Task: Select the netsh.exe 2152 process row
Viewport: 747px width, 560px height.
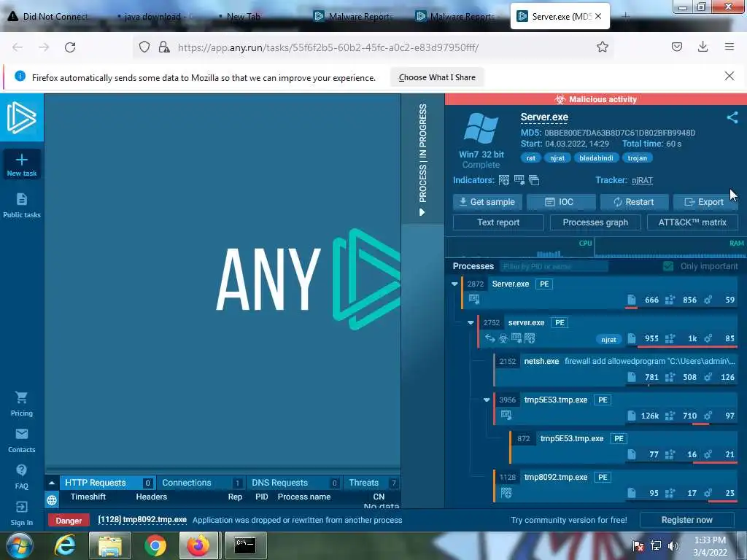Action: pos(616,369)
